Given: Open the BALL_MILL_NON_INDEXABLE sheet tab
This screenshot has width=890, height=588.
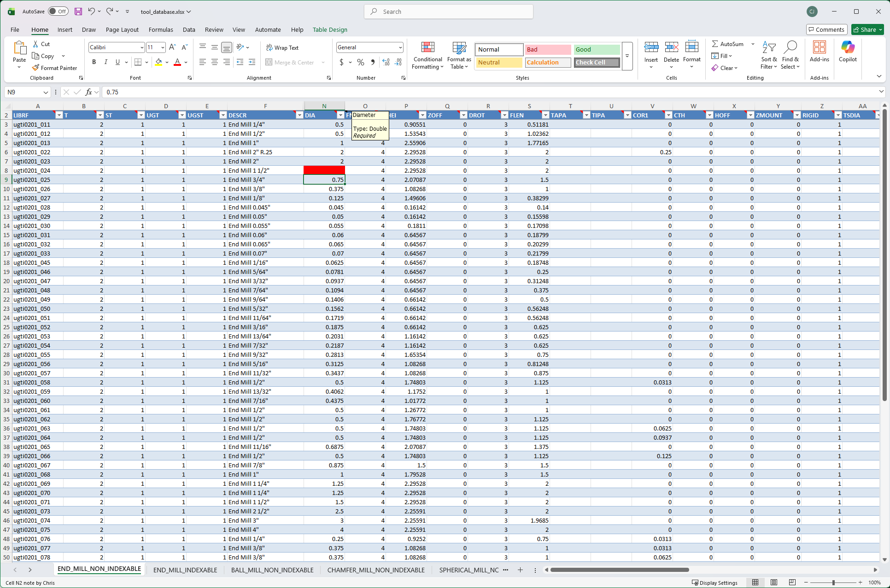Looking at the screenshot, I should pos(272,570).
